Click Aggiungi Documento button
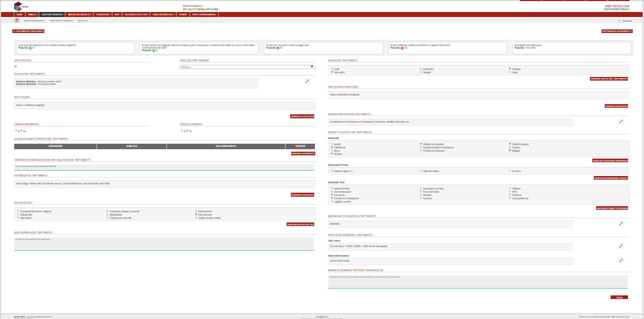 pyautogui.click(x=303, y=154)
